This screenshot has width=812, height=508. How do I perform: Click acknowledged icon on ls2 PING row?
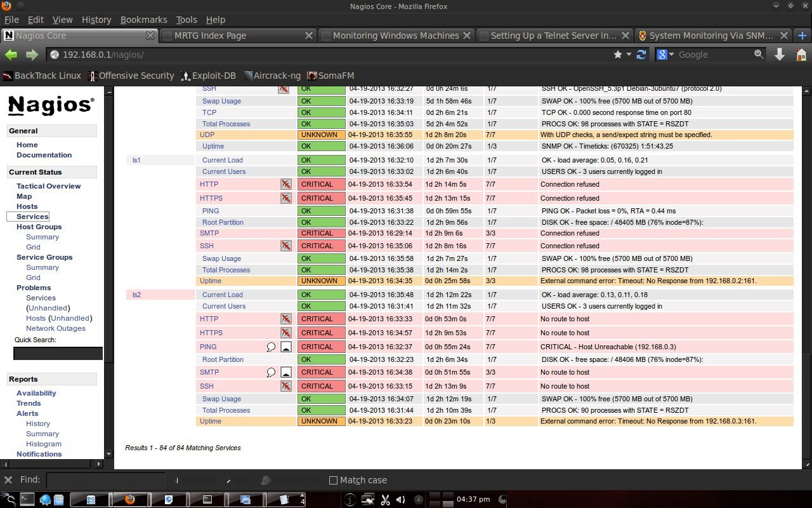[286, 347]
